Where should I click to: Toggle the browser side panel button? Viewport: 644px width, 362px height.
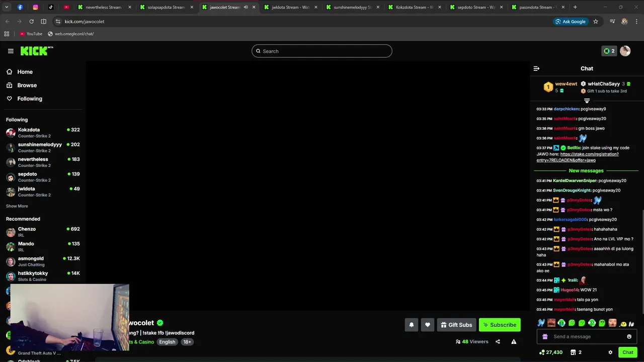(x=43, y=22)
